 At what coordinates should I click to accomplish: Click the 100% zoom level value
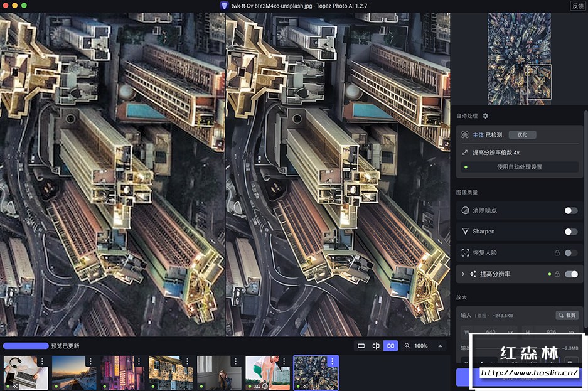[x=420, y=346]
